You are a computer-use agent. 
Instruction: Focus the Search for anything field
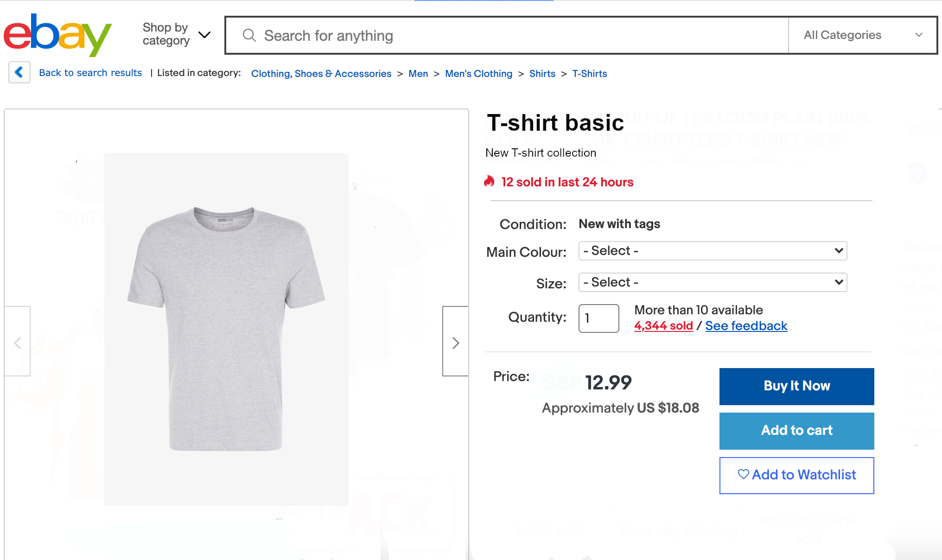[x=507, y=35]
